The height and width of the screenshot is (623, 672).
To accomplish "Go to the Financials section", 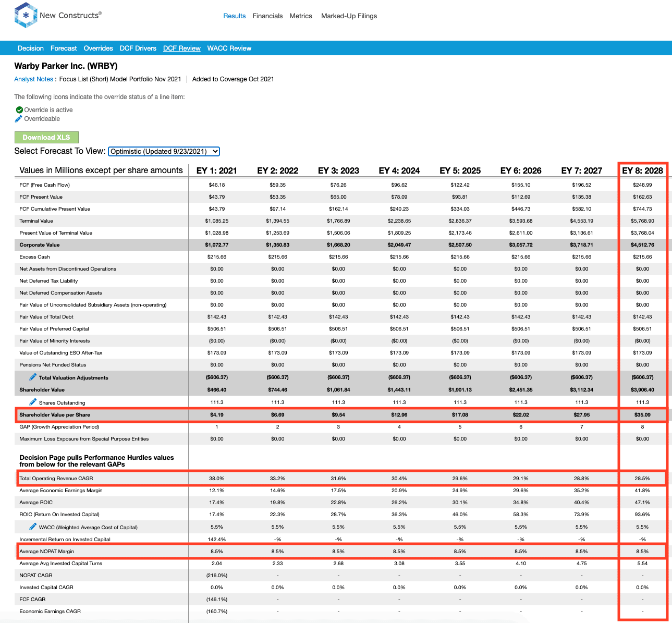I will point(267,16).
